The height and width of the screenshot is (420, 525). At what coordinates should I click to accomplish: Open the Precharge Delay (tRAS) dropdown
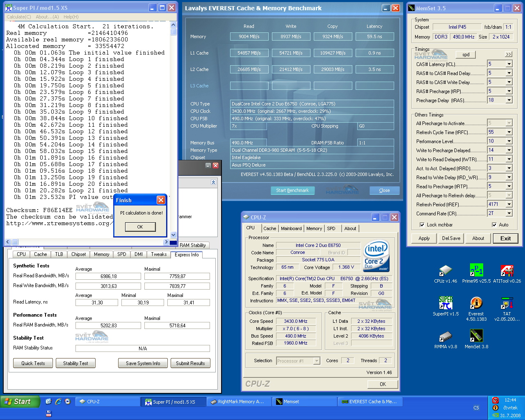(509, 100)
